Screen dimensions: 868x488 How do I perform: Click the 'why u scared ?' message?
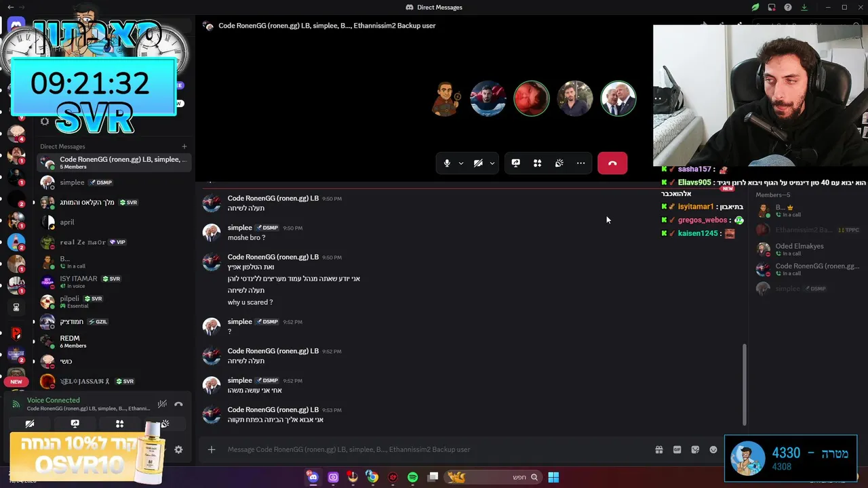(250, 302)
